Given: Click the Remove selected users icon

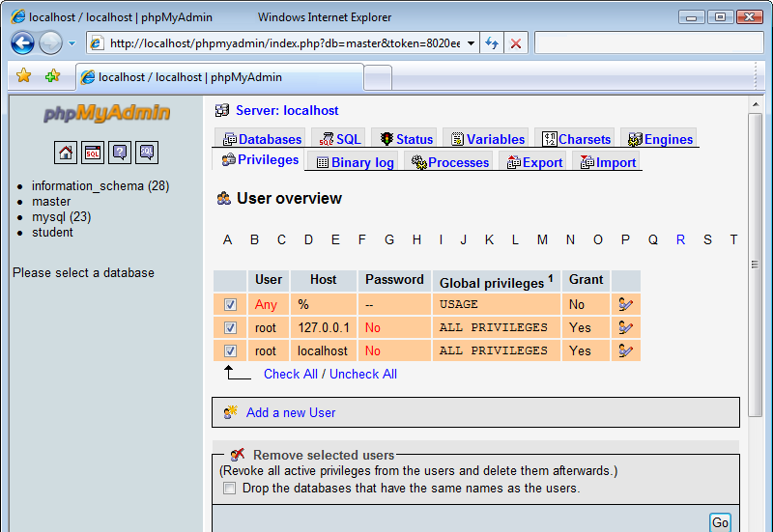Looking at the screenshot, I should [238, 454].
